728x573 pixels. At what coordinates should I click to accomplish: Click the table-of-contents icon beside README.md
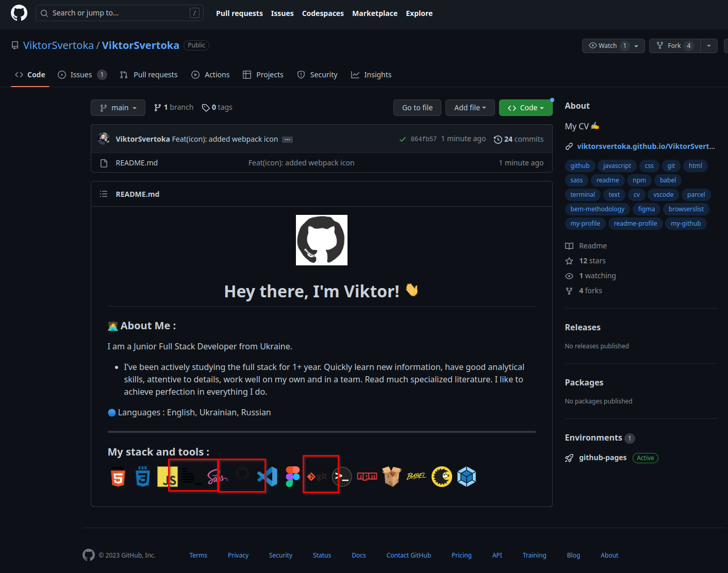coord(104,194)
